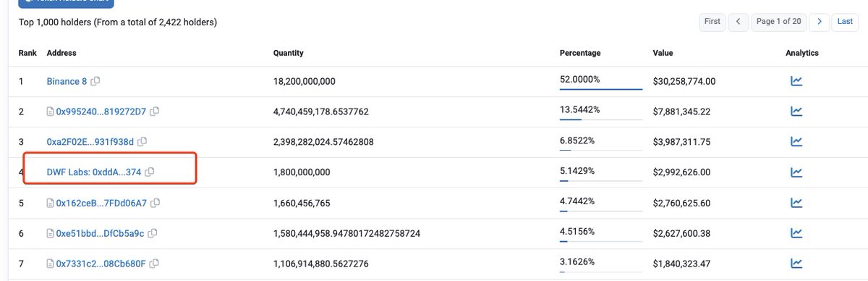Click the 52.0000% percentage bar
This screenshot has width=868, height=281.
601,89
